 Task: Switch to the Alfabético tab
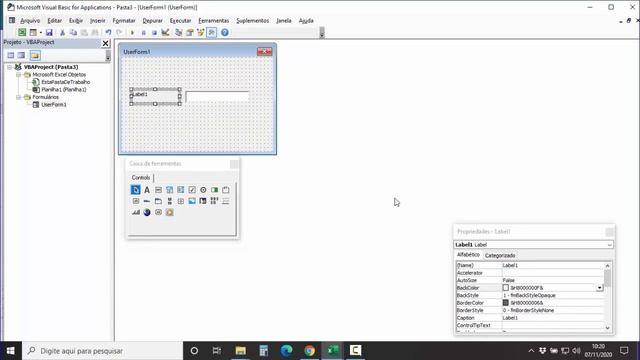pos(468,255)
